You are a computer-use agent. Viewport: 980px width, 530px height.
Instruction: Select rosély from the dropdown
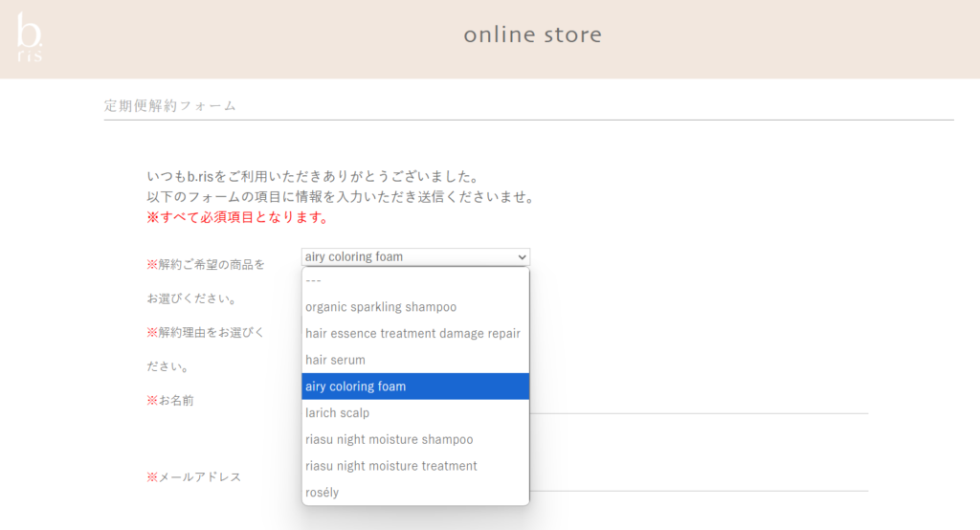(415, 493)
